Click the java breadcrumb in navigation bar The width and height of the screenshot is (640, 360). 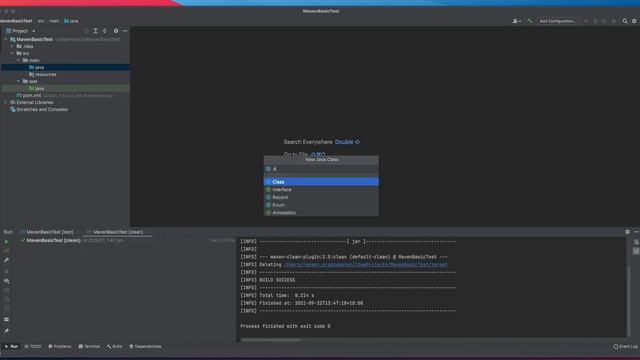point(71,21)
